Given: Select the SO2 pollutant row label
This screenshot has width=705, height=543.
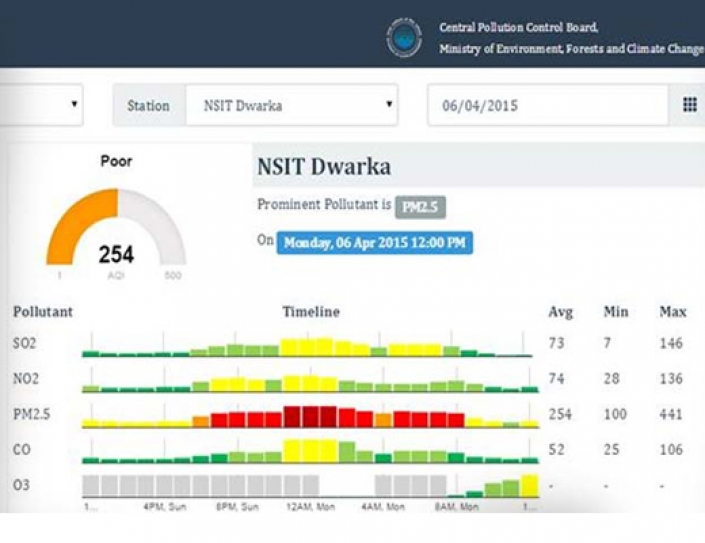Looking at the screenshot, I should click(24, 343).
